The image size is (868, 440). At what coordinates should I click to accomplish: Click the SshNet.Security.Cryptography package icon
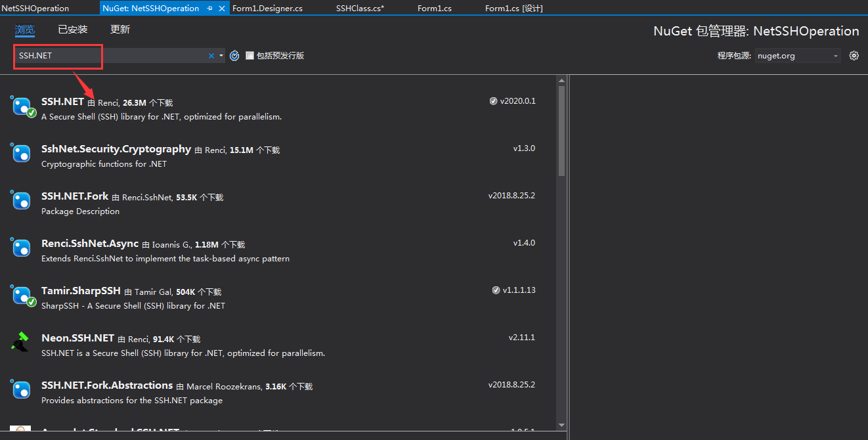tap(21, 154)
